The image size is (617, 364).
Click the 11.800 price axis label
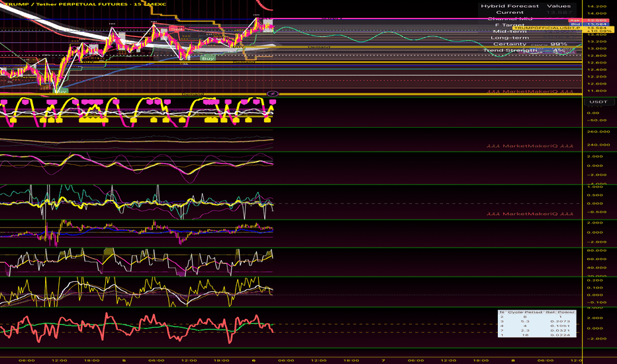pyautogui.click(x=596, y=91)
